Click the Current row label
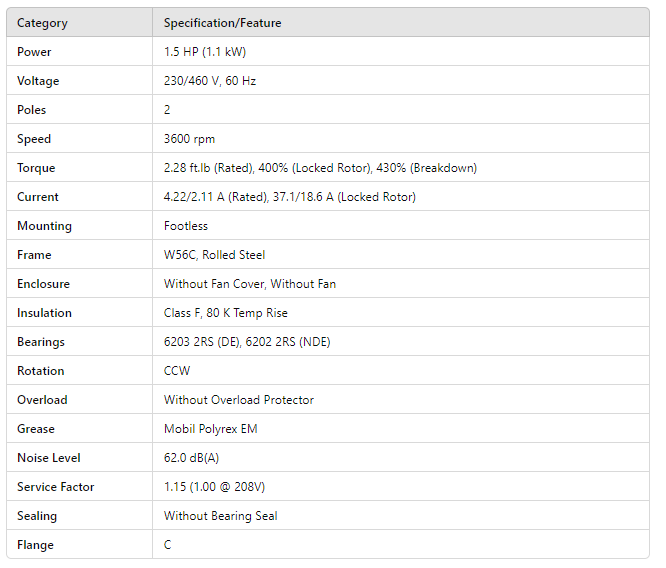Screen dimensions: 666x568 tap(38, 197)
